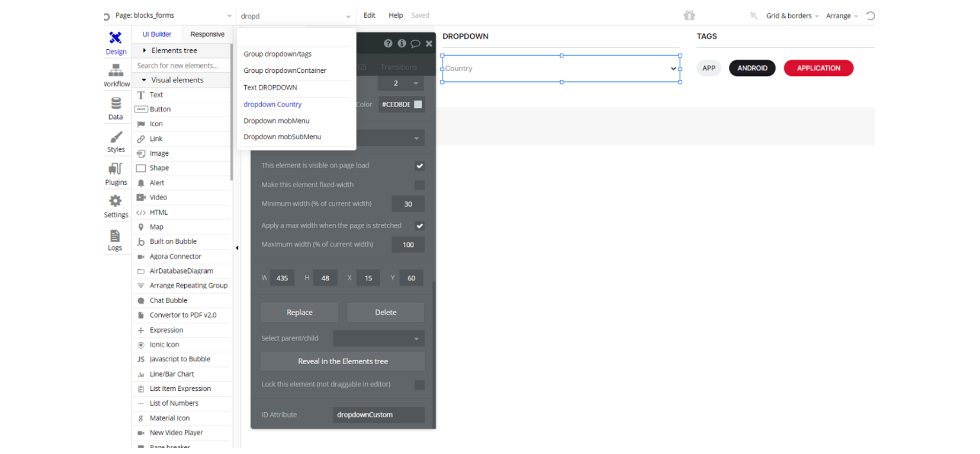Click the #CED8DE color swatch
Viewport: 980px width, 454px height.
pos(418,104)
